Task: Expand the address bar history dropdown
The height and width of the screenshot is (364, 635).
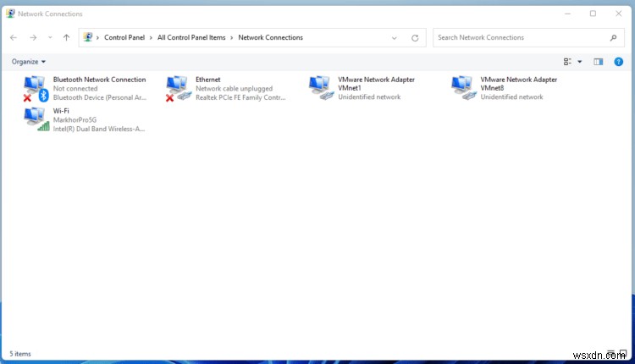Action: click(x=395, y=38)
